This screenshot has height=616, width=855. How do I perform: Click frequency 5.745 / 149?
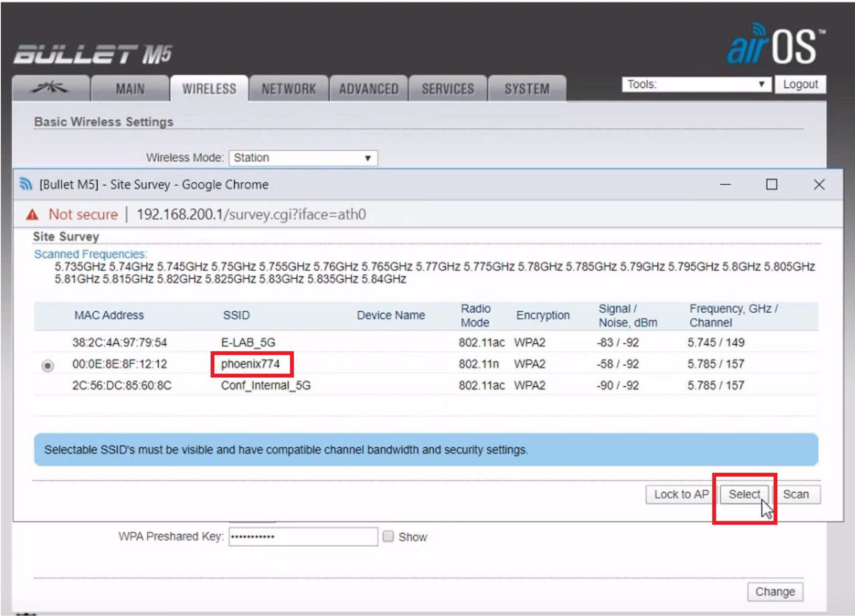click(x=716, y=342)
